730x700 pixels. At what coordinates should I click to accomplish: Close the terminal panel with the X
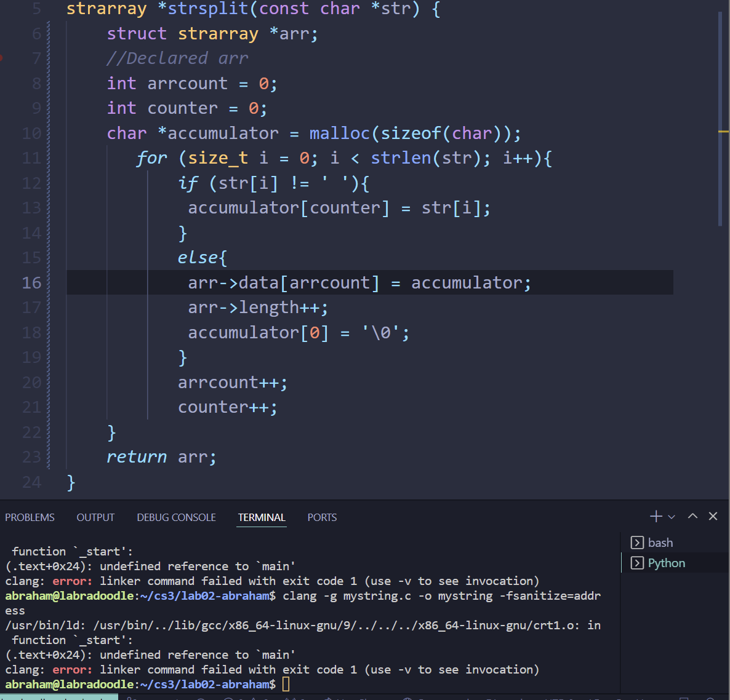(713, 517)
